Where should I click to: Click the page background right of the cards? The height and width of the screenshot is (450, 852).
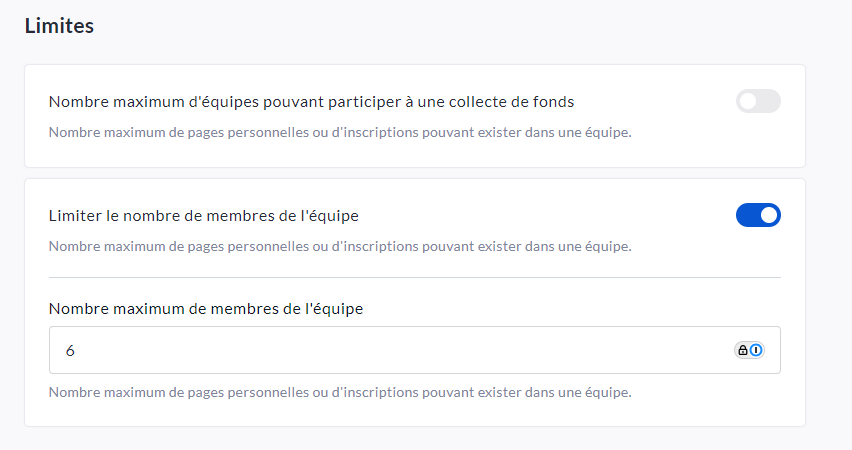(x=828, y=250)
